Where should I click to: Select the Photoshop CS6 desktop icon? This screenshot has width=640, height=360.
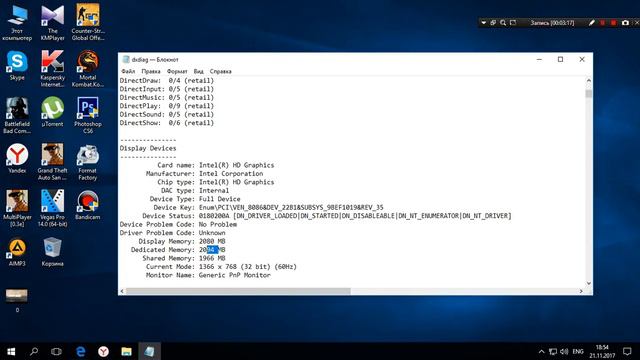click(88, 116)
